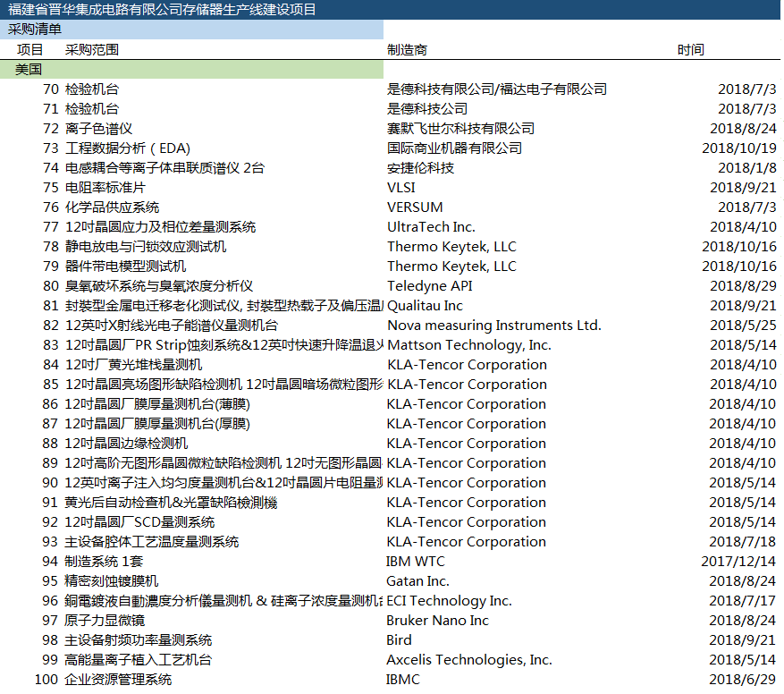The height and width of the screenshot is (694, 784).
Task: Select the Bird manufacturer cell
Action: [399, 640]
